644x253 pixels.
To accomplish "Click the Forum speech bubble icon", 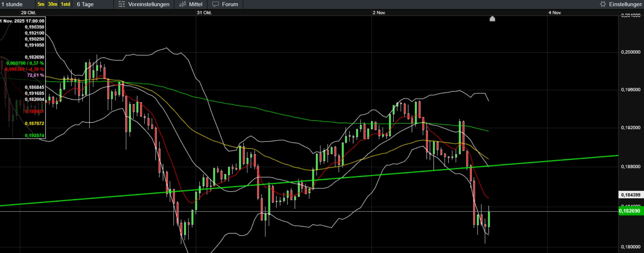I will pos(216,4).
